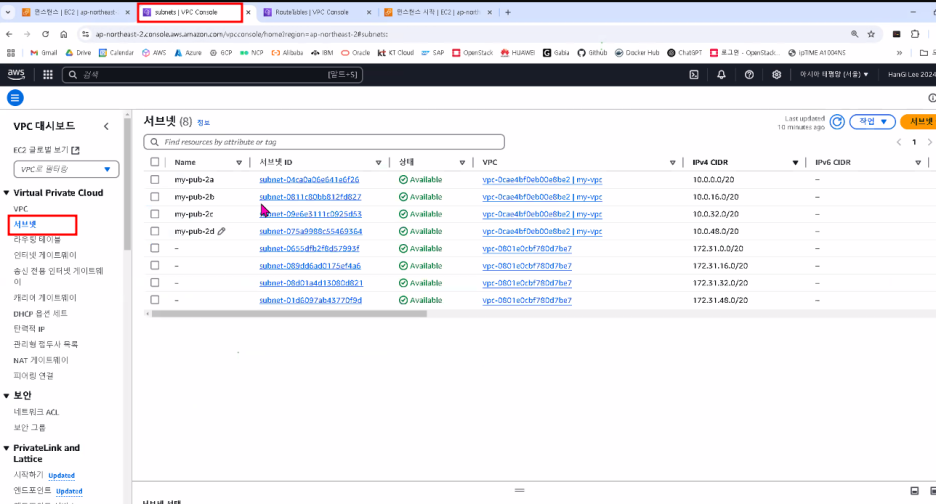This screenshot has height=504, width=936.
Task: Click the panel resize handle bar
Action: click(x=519, y=490)
